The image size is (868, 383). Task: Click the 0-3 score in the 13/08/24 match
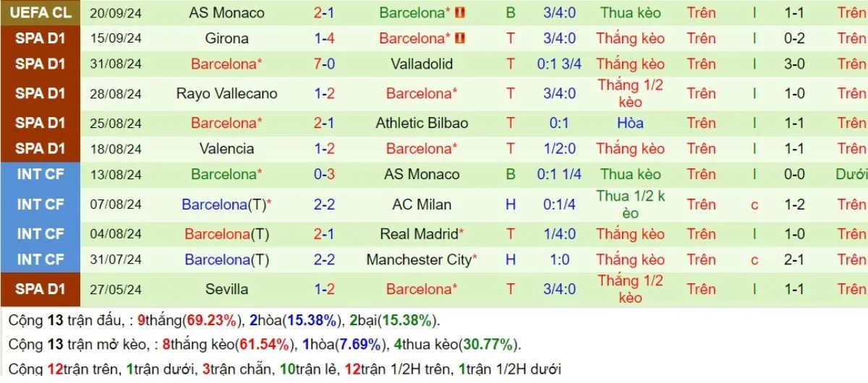(323, 174)
